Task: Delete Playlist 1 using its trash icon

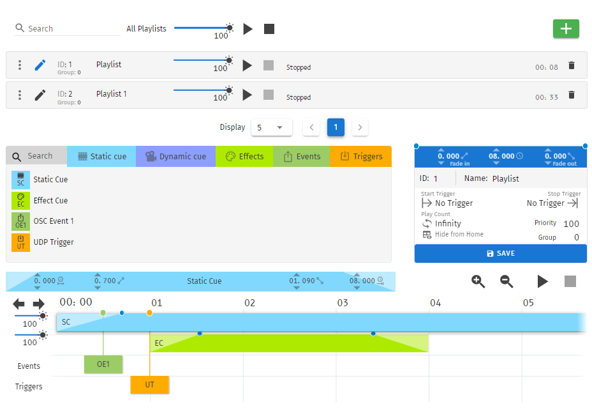Action: point(571,95)
